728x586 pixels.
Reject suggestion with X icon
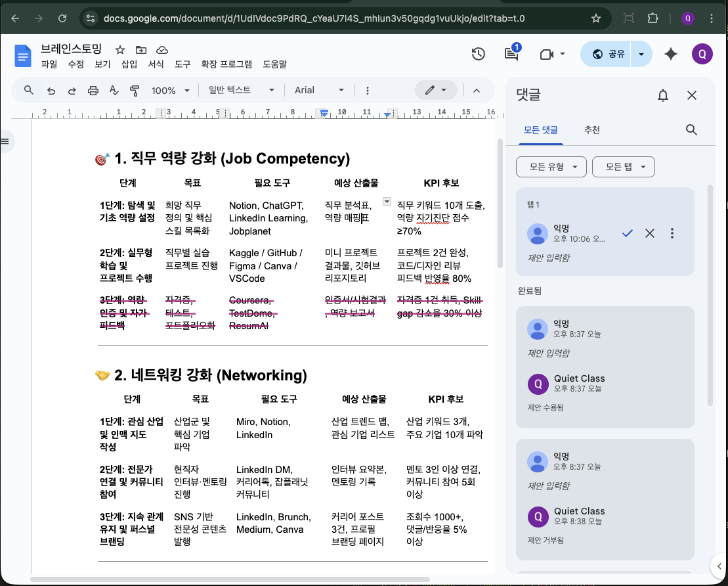coord(650,233)
